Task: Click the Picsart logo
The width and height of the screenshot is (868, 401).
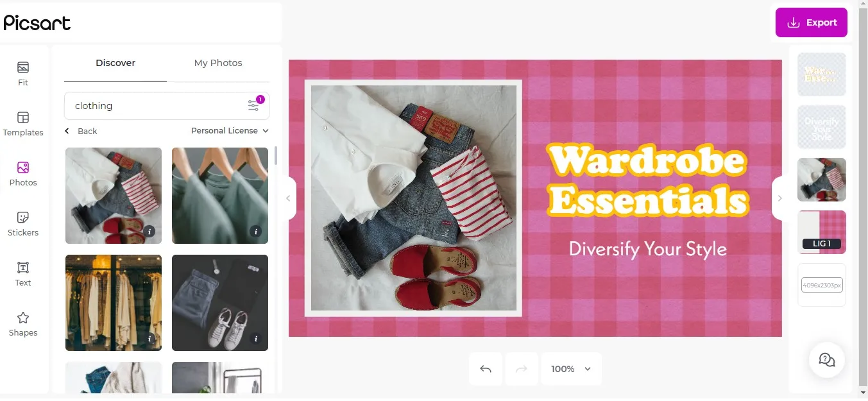Action: click(x=37, y=23)
